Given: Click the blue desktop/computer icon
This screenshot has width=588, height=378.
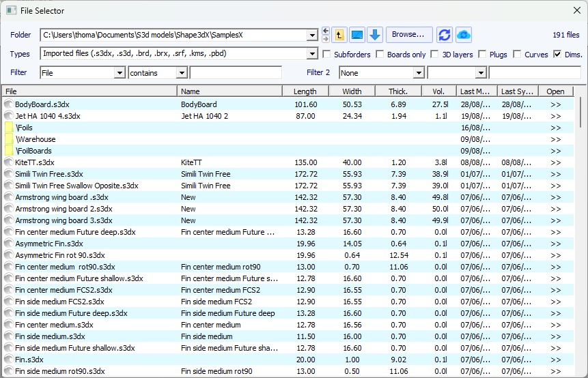Looking at the screenshot, I should tap(356, 35).
